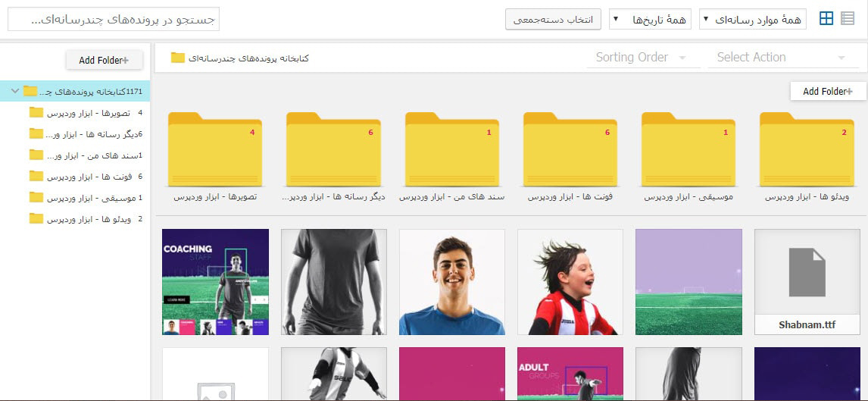Select the blank image placeholder thumbnail

tap(215, 374)
